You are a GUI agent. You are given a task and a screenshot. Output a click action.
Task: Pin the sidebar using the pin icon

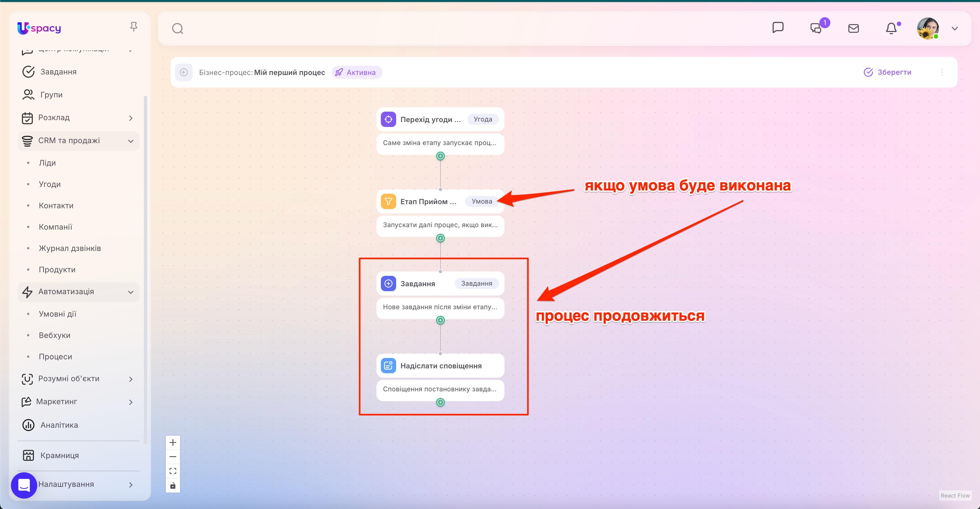coord(134,27)
